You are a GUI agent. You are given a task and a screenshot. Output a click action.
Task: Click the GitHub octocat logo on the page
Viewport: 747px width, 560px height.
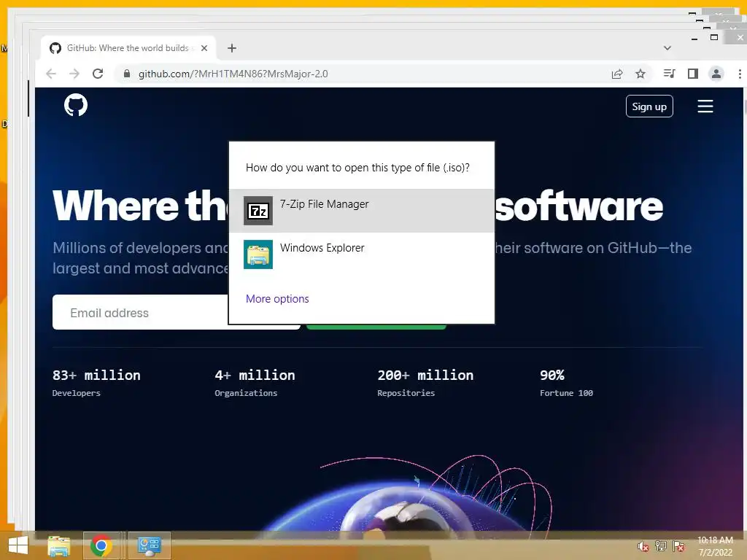[76, 105]
